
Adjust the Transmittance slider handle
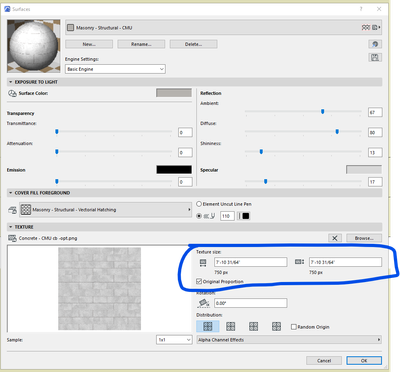[57, 132]
